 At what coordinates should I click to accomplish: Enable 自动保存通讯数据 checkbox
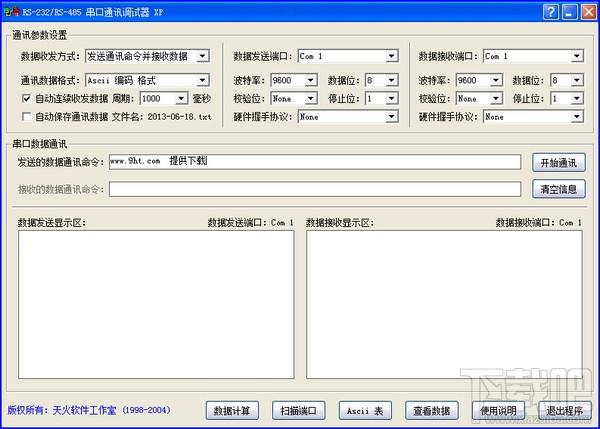(26, 117)
